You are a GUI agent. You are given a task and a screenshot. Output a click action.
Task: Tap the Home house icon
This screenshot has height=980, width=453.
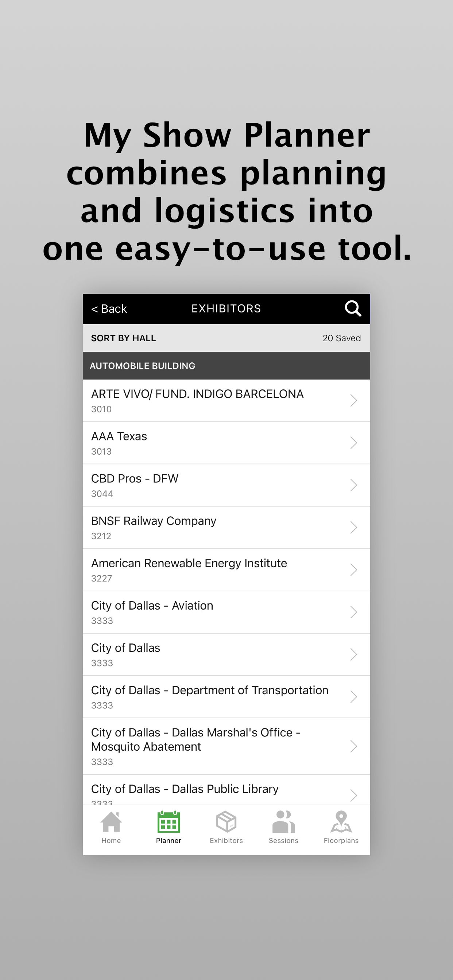pyautogui.click(x=111, y=822)
